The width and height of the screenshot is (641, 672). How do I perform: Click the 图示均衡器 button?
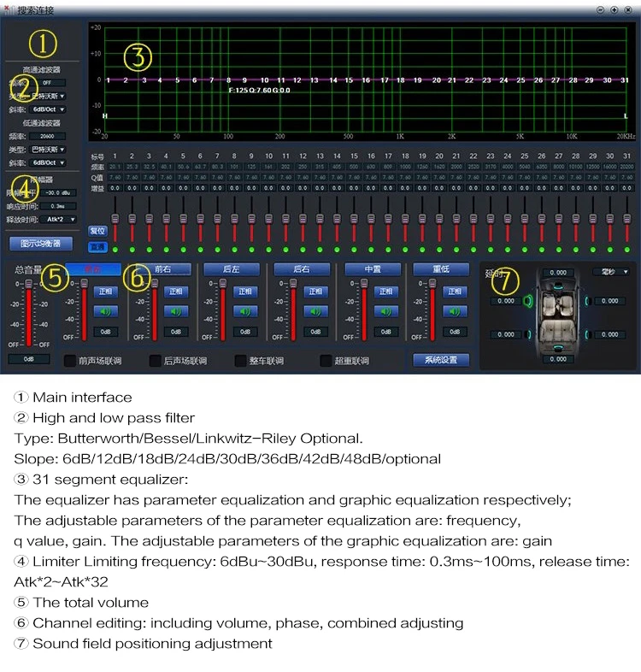point(41,244)
